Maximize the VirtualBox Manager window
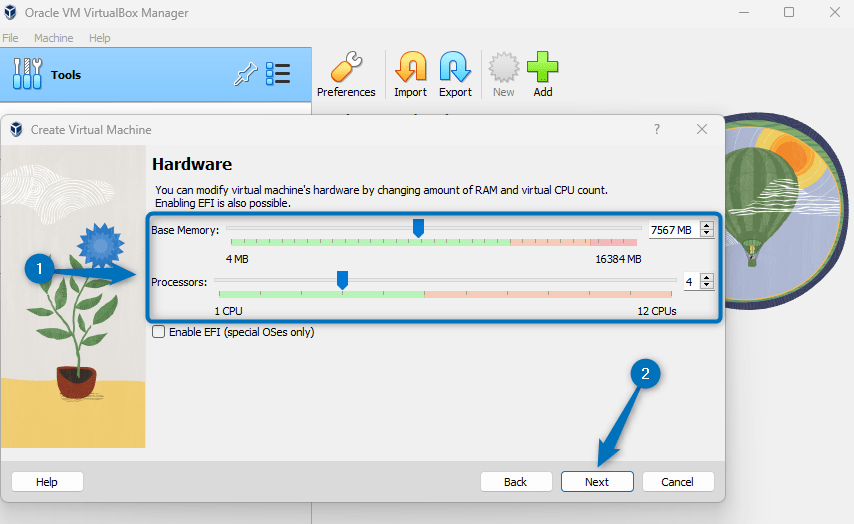 (789, 12)
